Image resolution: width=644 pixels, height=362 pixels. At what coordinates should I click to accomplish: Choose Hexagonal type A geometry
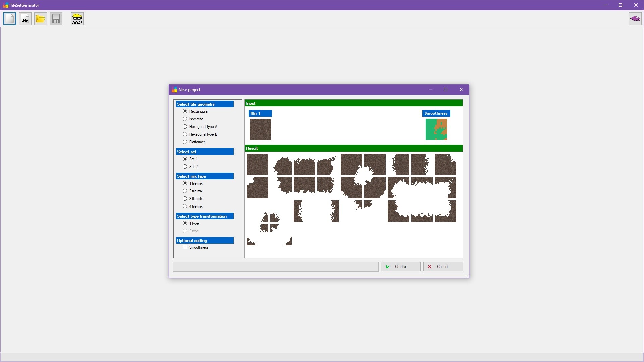click(x=185, y=126)
